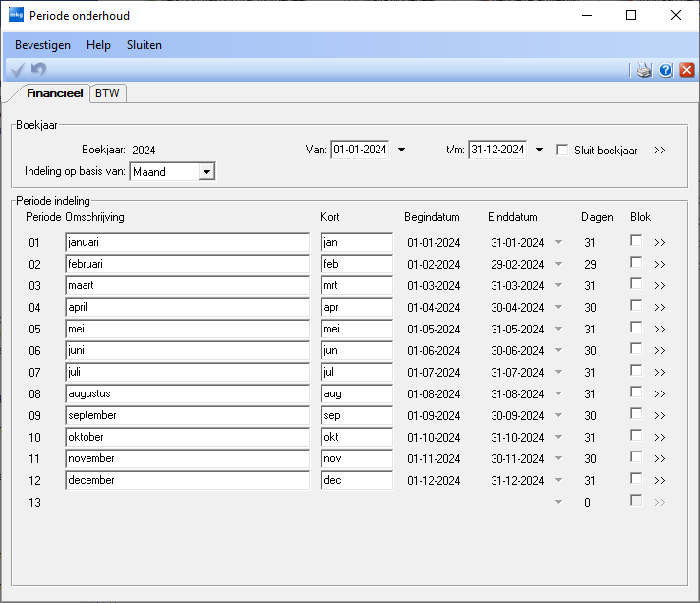Tick the Blok checkbox for januari

pos(636,240)
